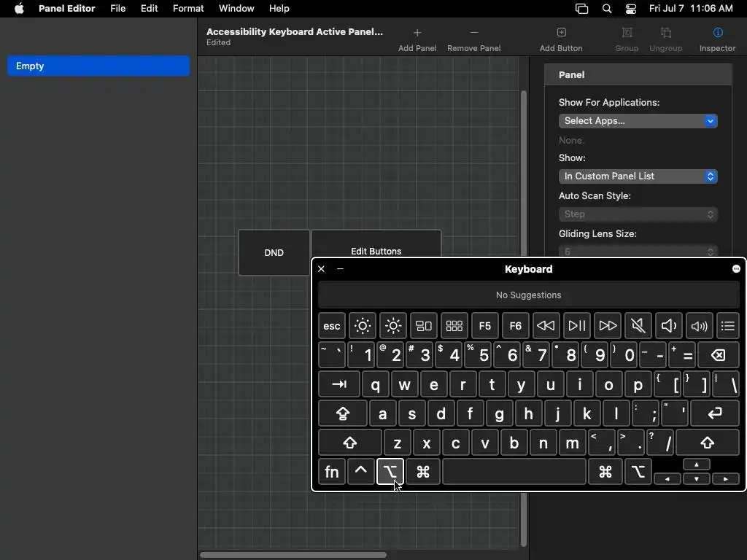
Task: Click the Add Button toolbar icon
Action: point(561,32)
